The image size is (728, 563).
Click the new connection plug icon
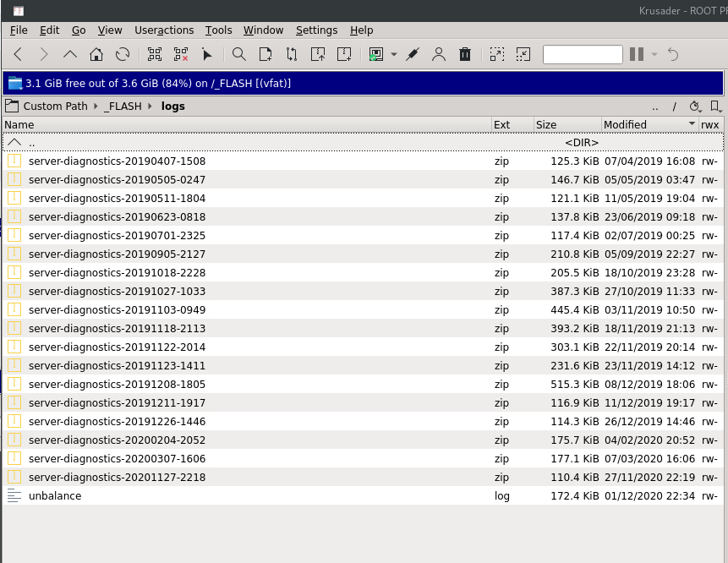[x=413, y=54]
